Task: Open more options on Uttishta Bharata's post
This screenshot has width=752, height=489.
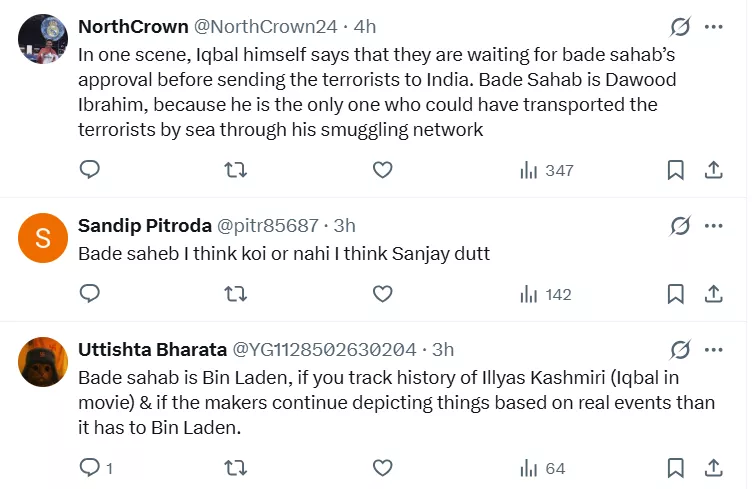Action: (x=714, y=349)
